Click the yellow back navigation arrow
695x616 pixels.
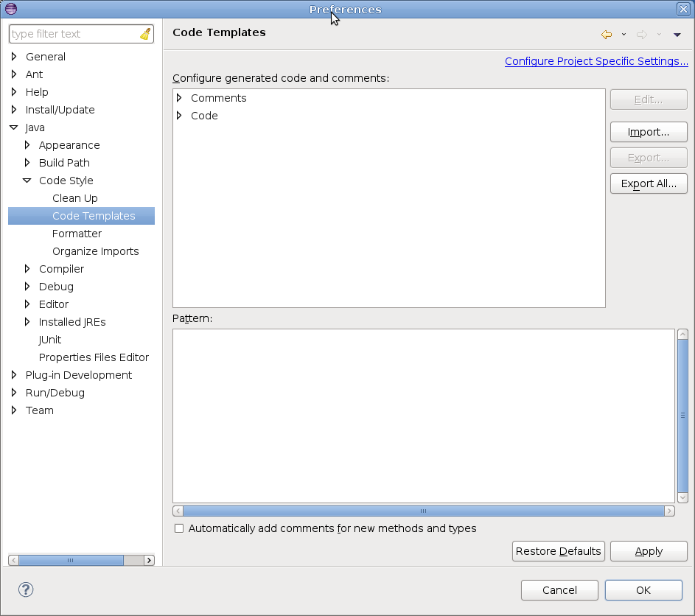(x=607, y=35)
